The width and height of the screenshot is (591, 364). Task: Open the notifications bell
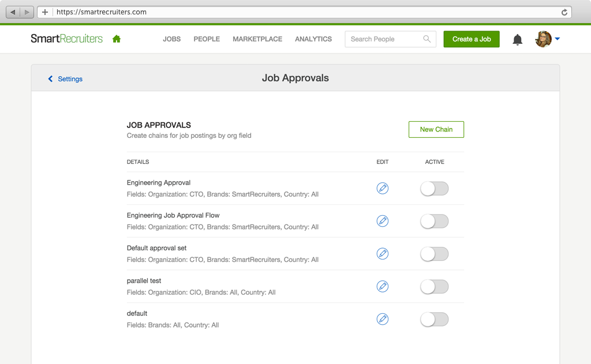[518, 39]
